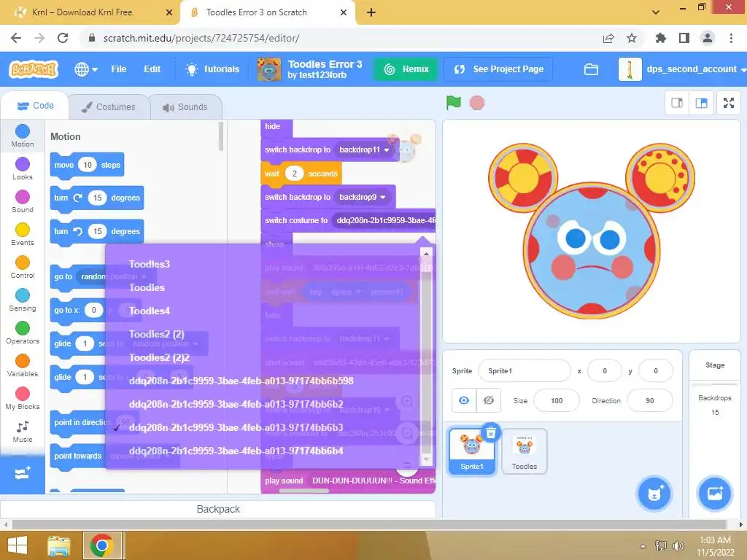The height and width of the screenshot is (560, 747).
Task: Hide the sprite with crossed-eye icon
Action: click(x=488, y=400)
